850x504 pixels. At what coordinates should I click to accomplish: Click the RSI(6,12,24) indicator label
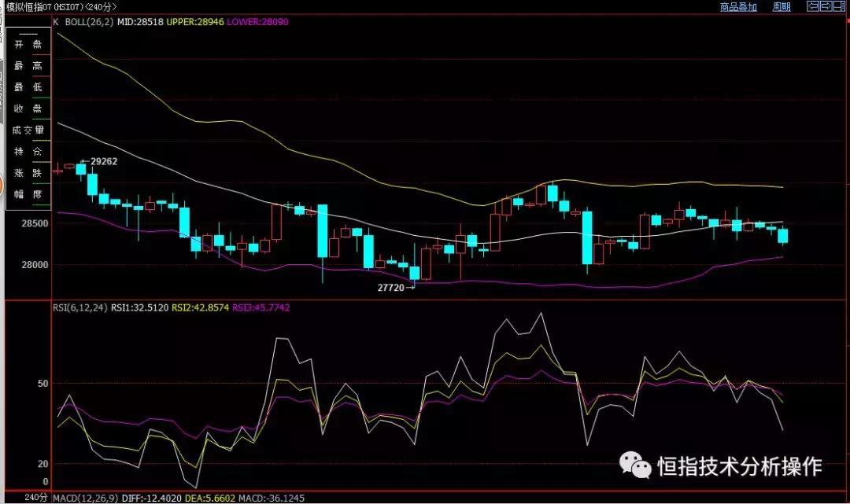[80, 307]
